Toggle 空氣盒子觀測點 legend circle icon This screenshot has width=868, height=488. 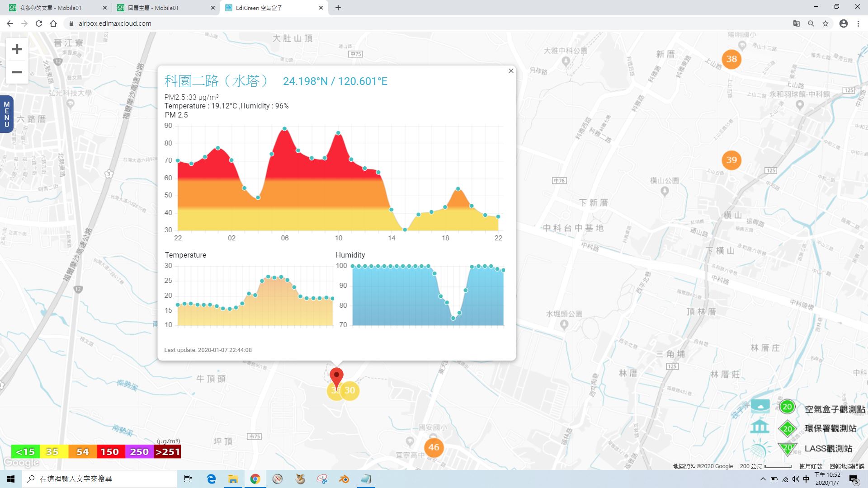click(787, 407)
